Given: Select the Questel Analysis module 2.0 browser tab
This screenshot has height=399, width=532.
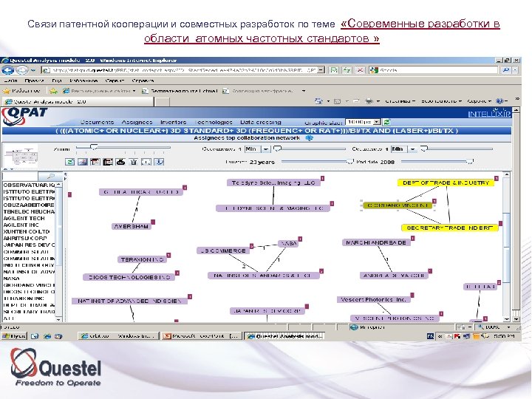Looking at the screenshot, I should 78,101.
